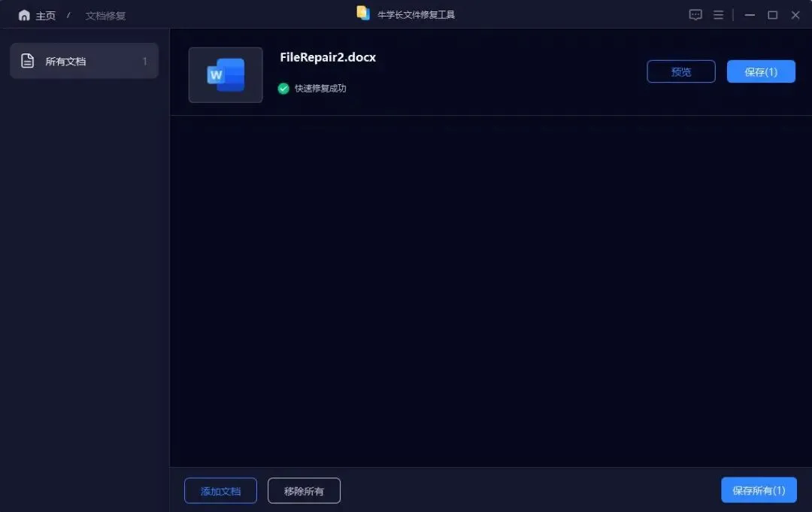This screenshot has height=512, width=812.
Task: Click the Word file thumbnail
Action: [226, 75]
